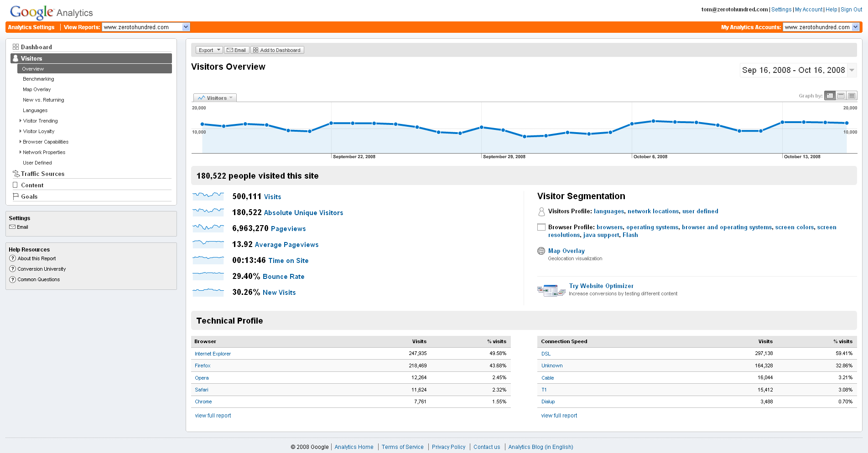Open the Export dropdown
The image size is (868, 453).
coord(209,50)
